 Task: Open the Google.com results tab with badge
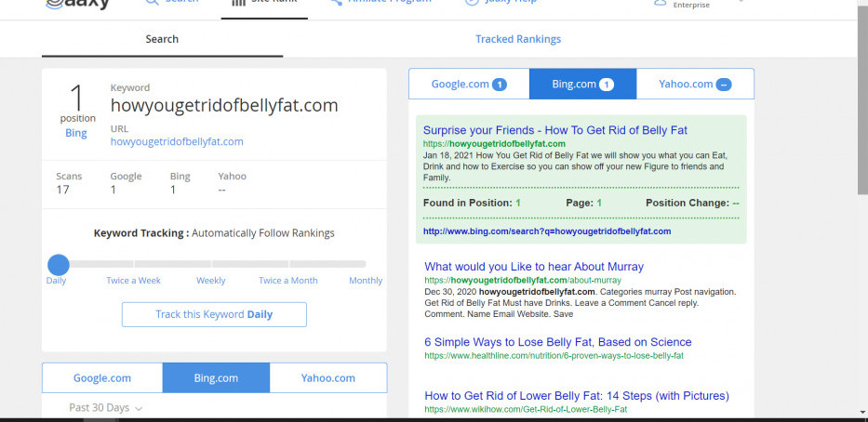pos(469,84)
